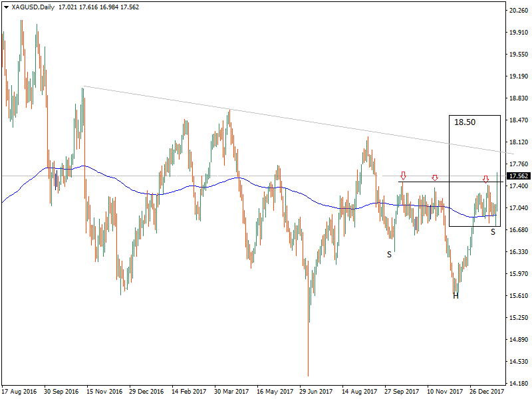Click the 17.760 price axis label

pos(519,164)
